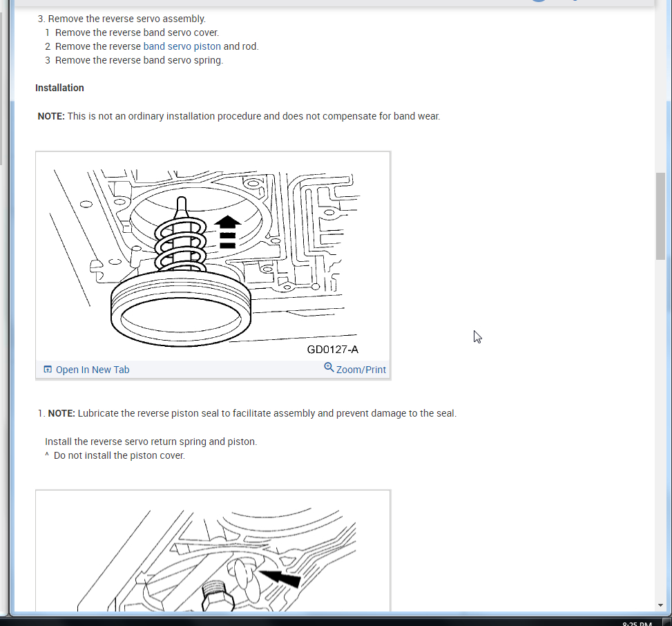This screenshot has width=672, height=626.
Task: Click text 'Remove the reverse band servo cover.'
Action: click(x=137, y=32)
